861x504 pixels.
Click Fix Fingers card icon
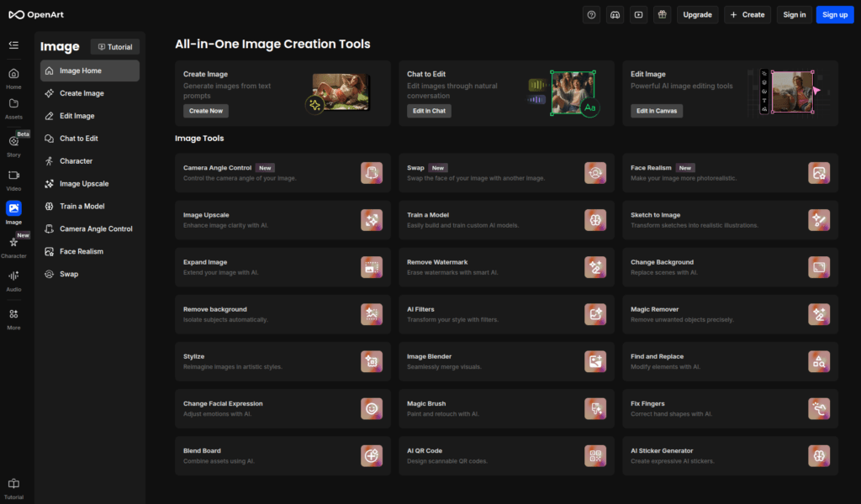point(819,408)
